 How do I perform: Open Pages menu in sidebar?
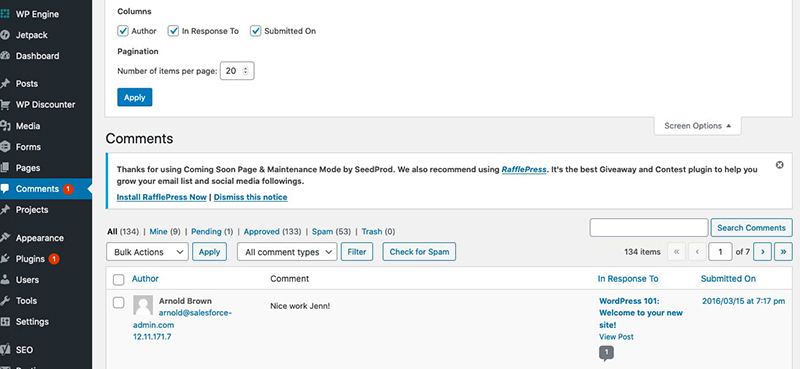(x=28, y=168)
